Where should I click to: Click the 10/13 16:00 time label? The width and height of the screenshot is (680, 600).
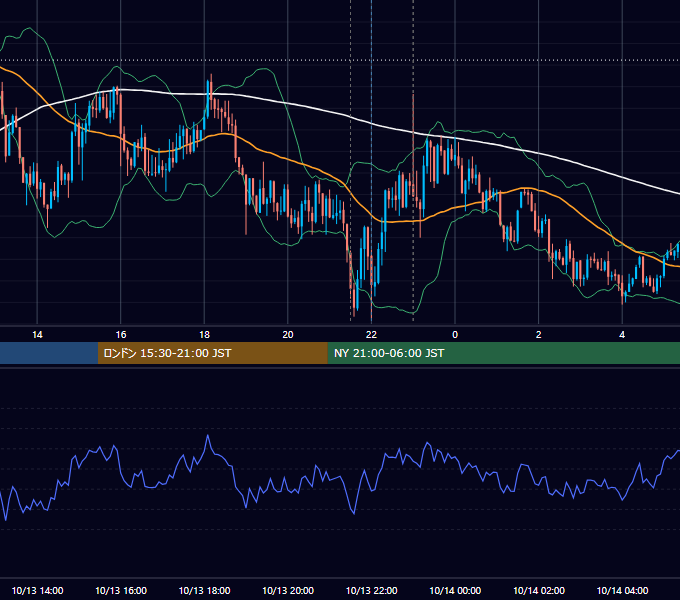pos(121,590)
